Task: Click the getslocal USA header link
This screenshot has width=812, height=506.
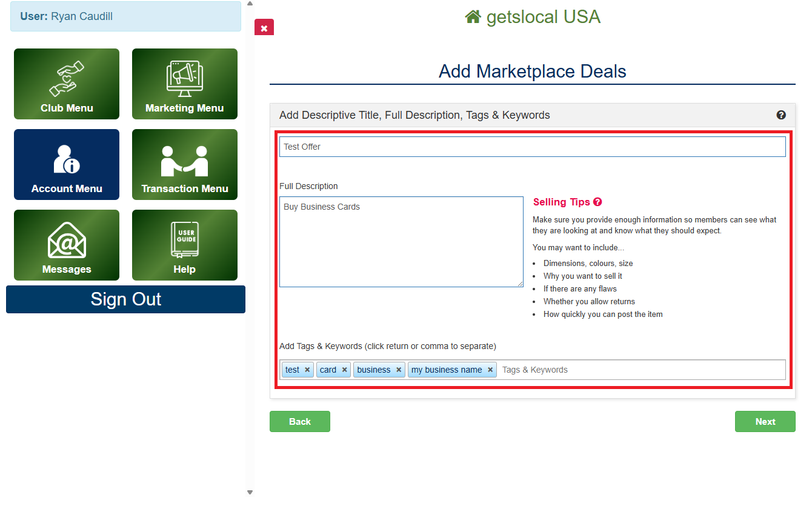Action: [533, 16]
